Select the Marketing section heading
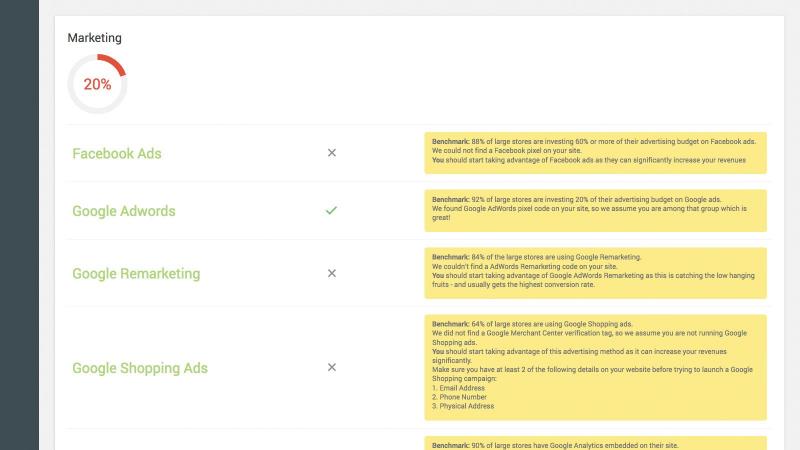800x450 pixels. 94,38
